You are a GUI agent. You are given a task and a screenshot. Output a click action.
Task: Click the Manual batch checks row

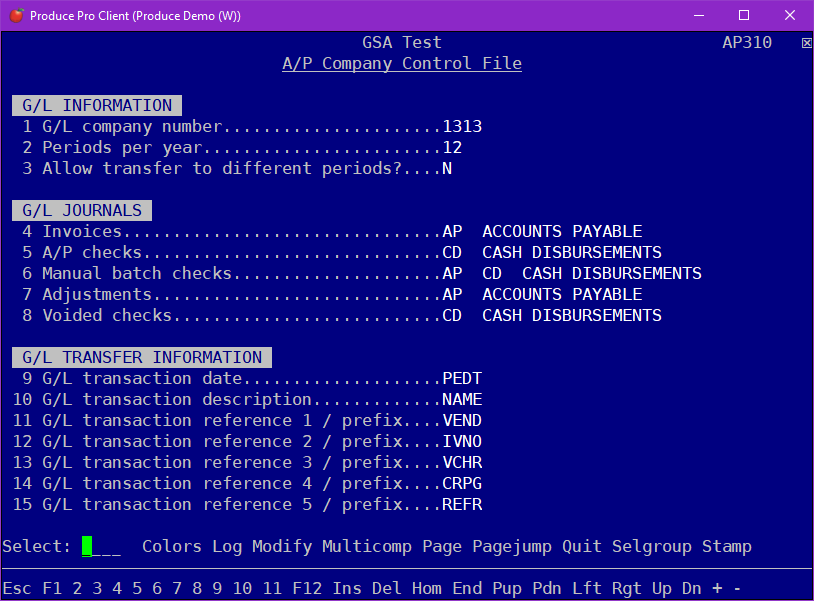(362, 273)
